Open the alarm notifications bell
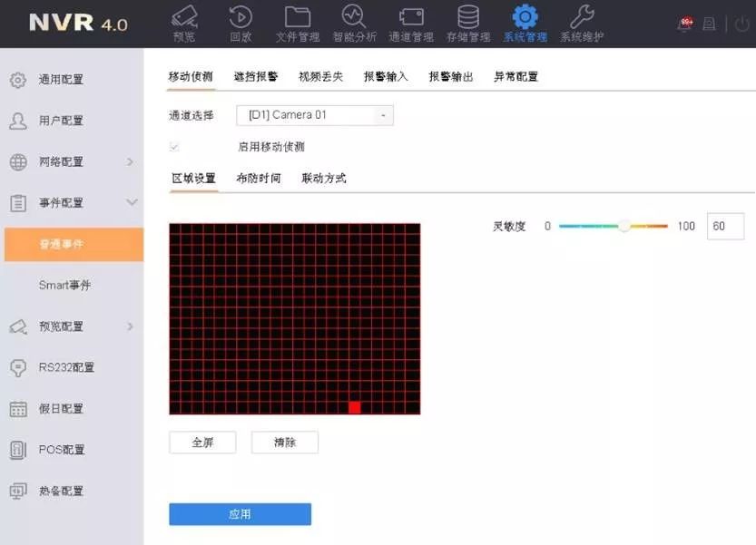 (x=685, y=22)
